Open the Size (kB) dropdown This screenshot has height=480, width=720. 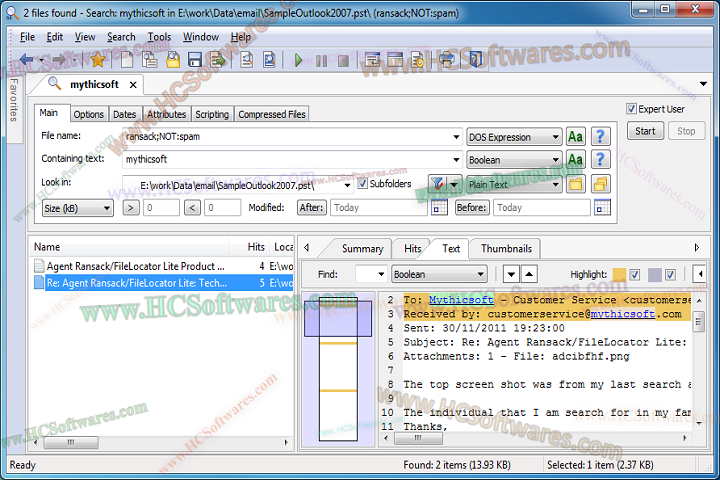point(78,208)
